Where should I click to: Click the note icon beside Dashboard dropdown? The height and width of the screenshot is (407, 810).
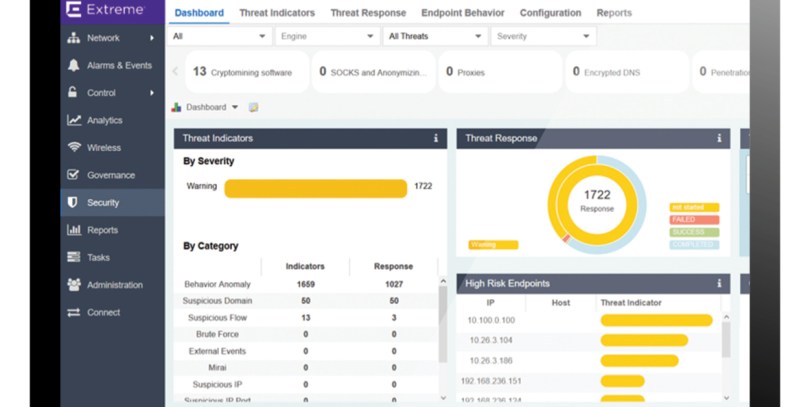pyautogui.click(x=253, y=107)
